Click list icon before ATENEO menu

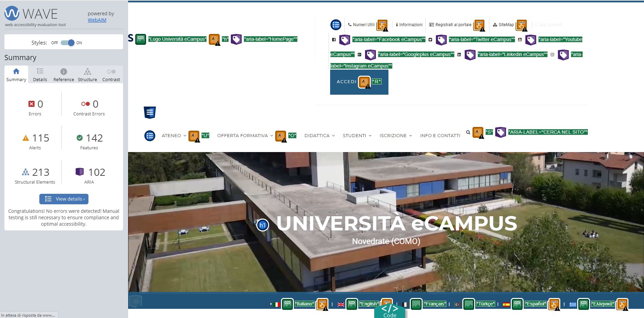150,136
